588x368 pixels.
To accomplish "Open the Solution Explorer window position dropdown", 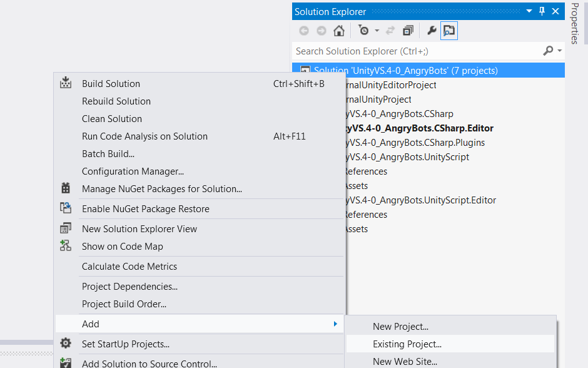I will (x=529, y=11).
